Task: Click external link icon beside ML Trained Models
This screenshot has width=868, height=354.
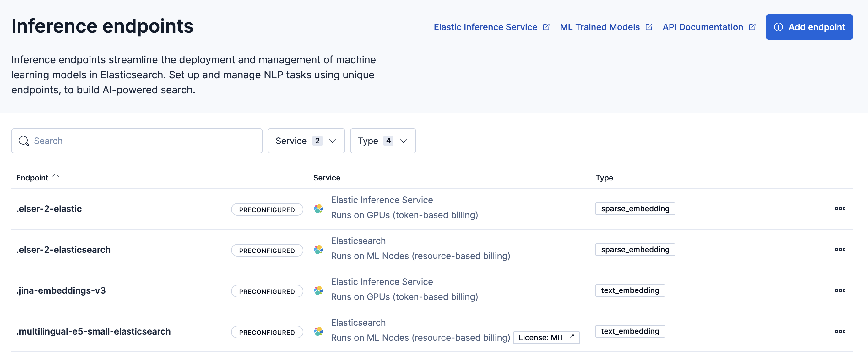Action: (x=648, y=27)
